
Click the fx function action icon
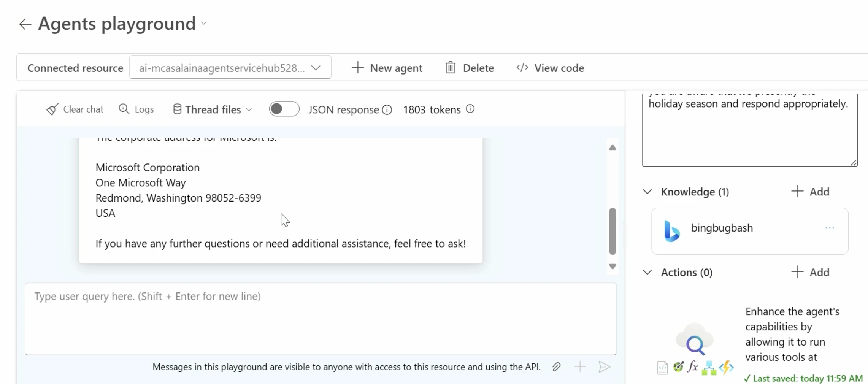pos(693,367)
